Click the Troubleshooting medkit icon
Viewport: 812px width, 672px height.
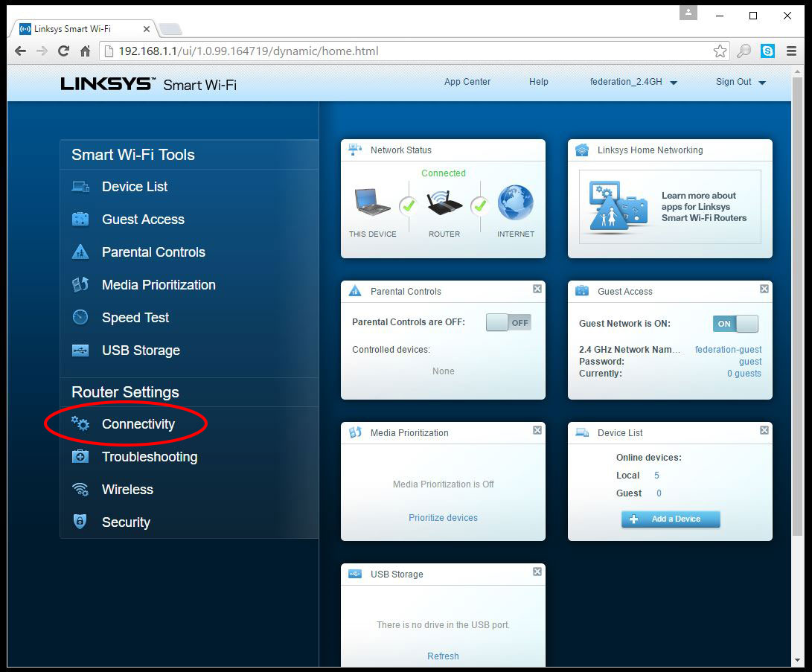(x=80, y=457)
